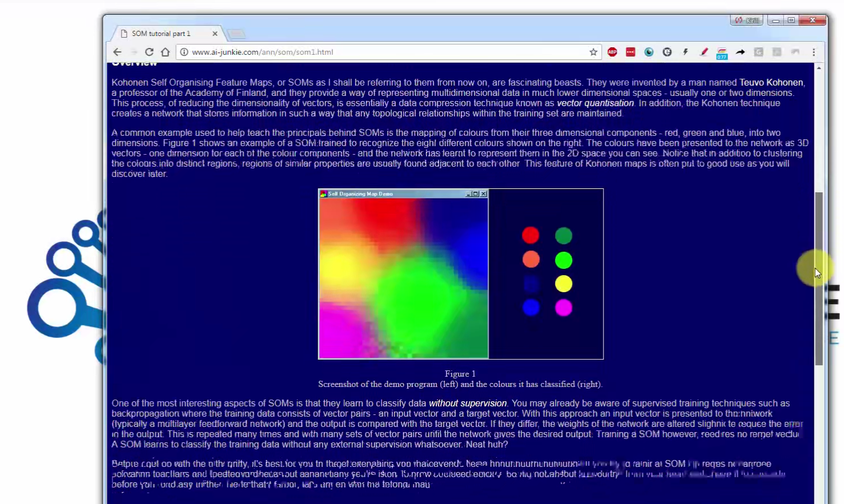This screenshot has width=844, height=504.
Task: Go to the browser home page
Action: point(166,52)
